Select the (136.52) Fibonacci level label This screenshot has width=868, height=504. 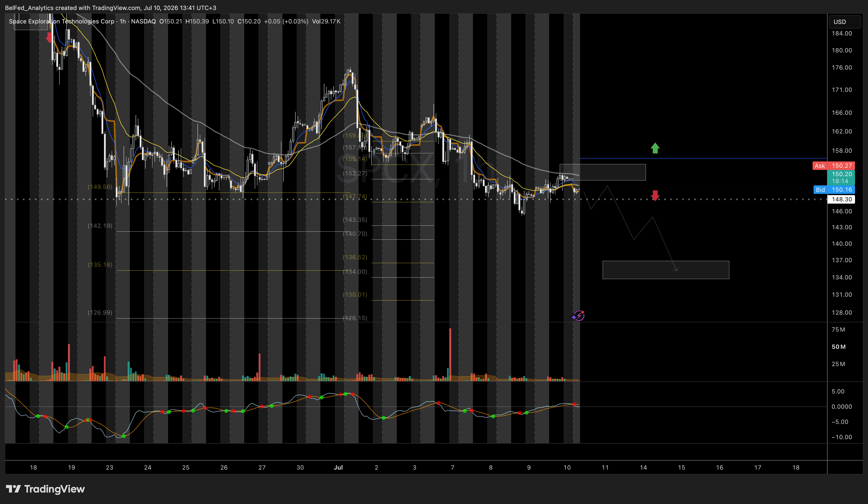pos(355,257)
